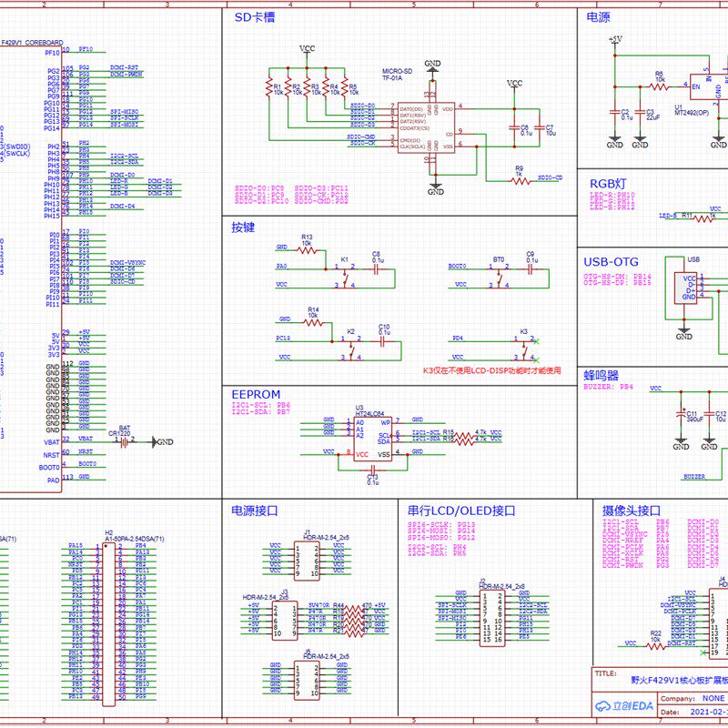Click the K3 push-button switch
The image size is (728, 728).
click(525, 349)
